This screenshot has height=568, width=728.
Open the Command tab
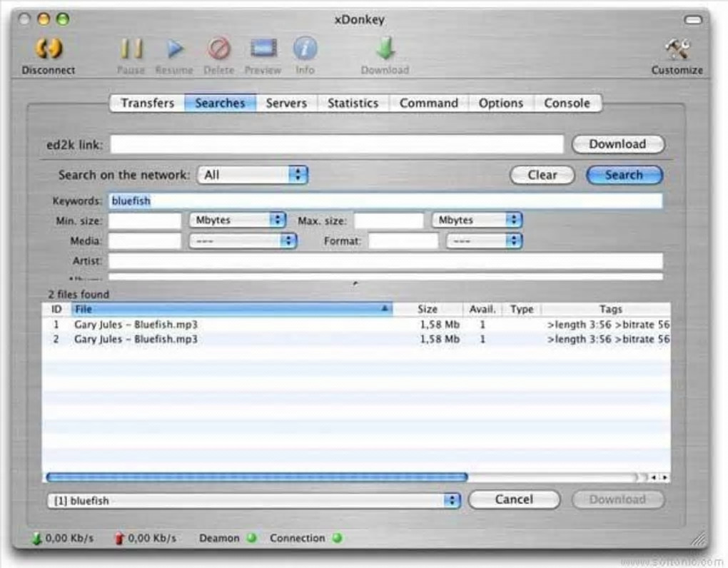click(x=428, y=103)
